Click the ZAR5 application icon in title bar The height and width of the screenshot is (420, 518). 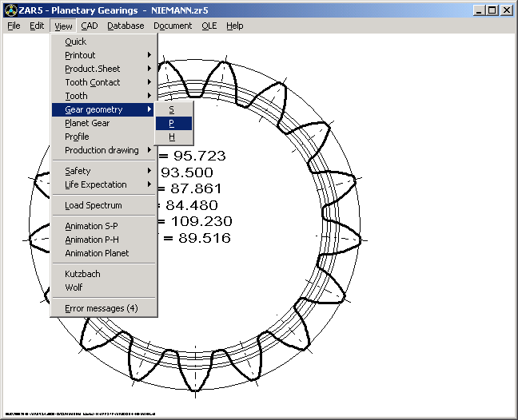(x=10, y=10)
